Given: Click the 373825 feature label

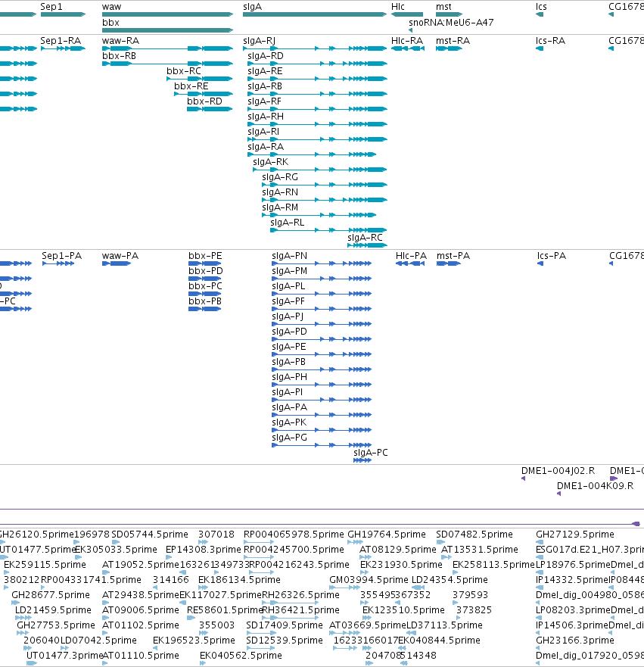Looking at the screenshot, I should click(474, 610).
